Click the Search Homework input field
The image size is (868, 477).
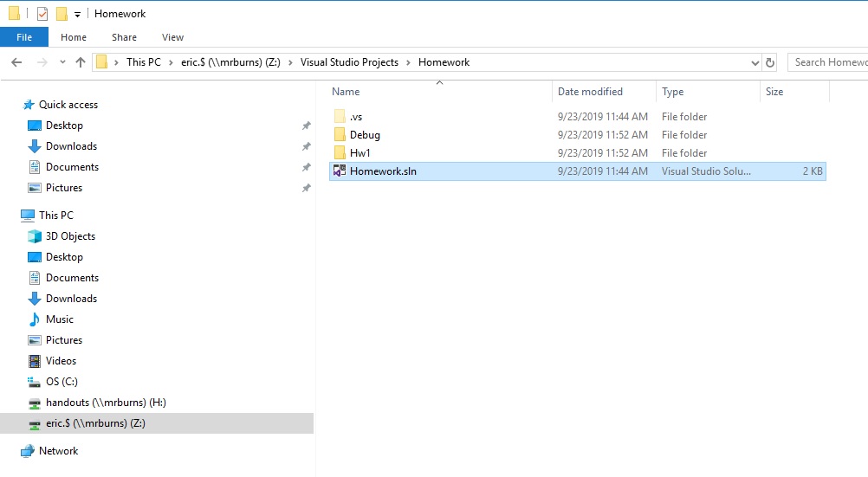828,62
